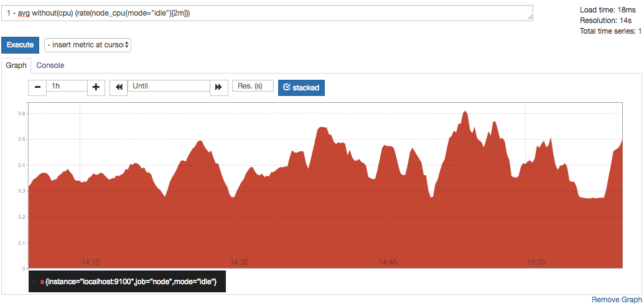Select the Graph tab
Screen dimensions: 644x306
point(16,65)
